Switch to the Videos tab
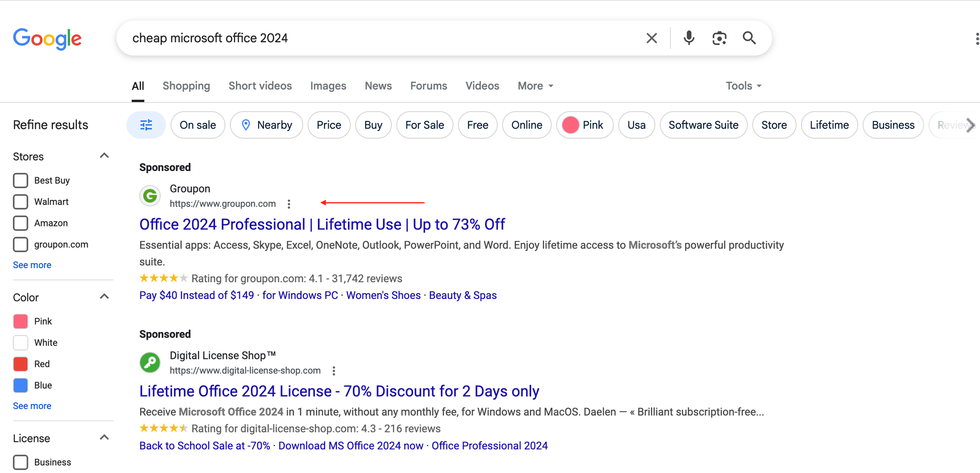 (482, 86)
